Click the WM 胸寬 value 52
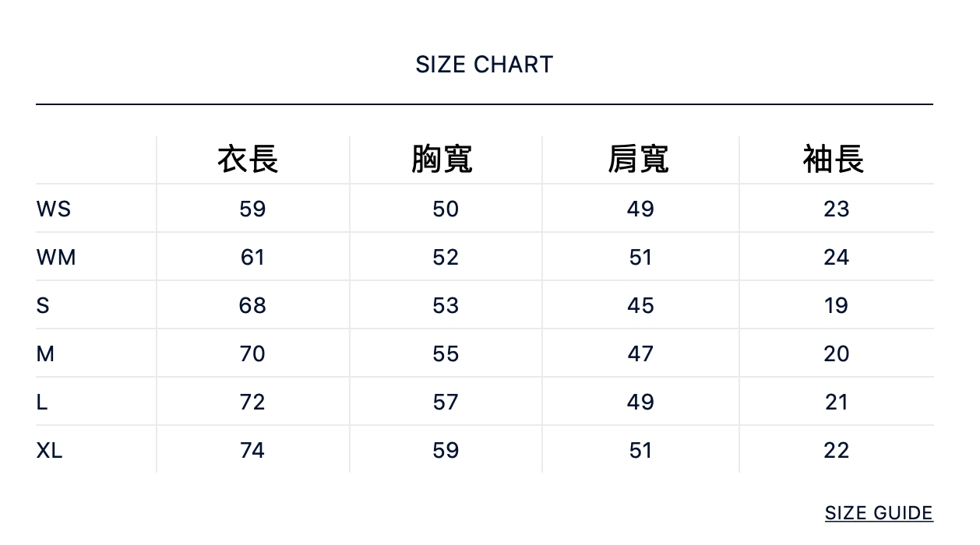Image resolution: width=980 pixels, height=545 pixels. click(446, 257)
